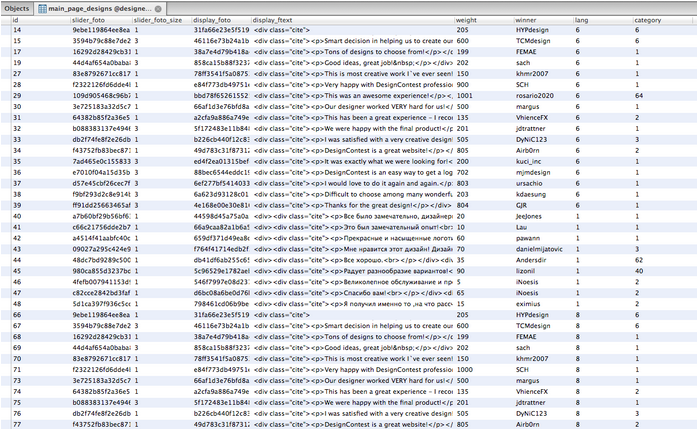Select the weight cell showing 1001
Screen dimensions: 698x430
464,96
